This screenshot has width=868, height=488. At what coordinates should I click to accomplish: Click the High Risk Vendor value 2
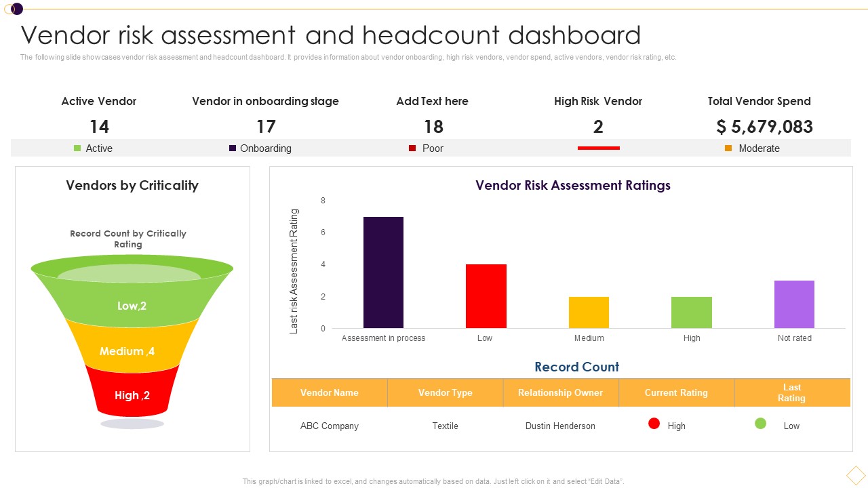pyautogui.click(x=598, y=127)
